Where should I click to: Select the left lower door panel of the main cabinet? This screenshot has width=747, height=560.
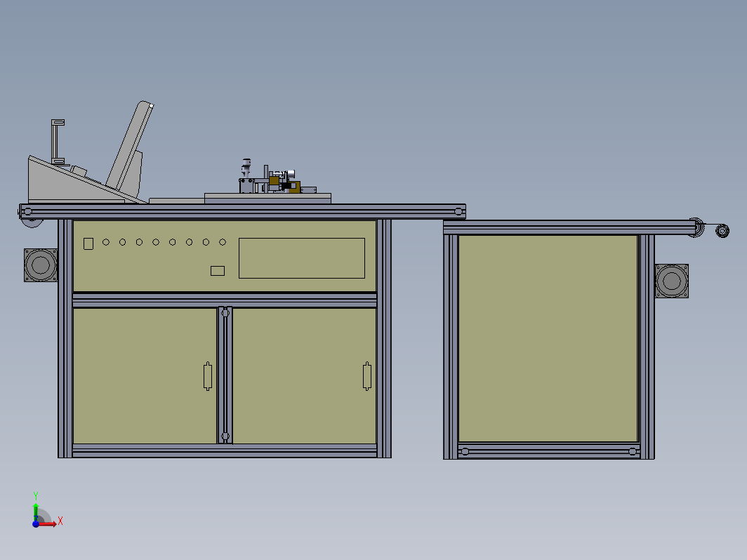(145, 376)
